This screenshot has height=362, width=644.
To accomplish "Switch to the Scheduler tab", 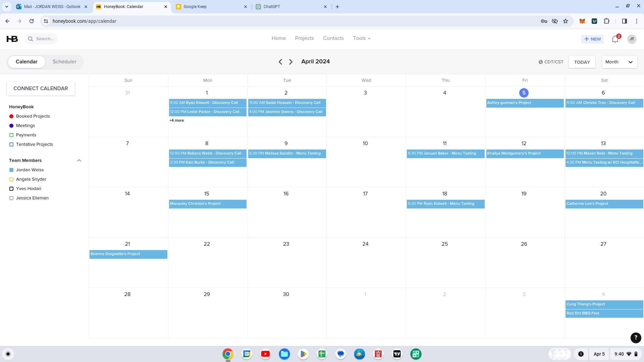I will (x=64, y=62).
